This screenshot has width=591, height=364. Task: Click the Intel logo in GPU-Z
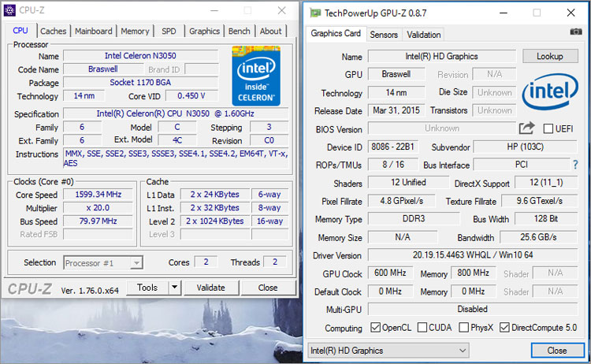pyautogui.click(x=550, y=91)
